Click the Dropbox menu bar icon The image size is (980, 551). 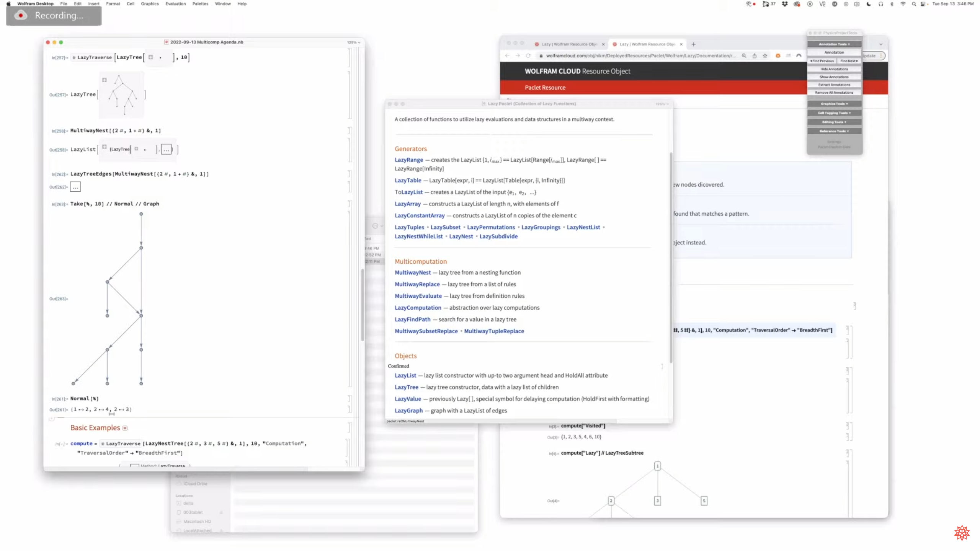[x=785, y=4]
